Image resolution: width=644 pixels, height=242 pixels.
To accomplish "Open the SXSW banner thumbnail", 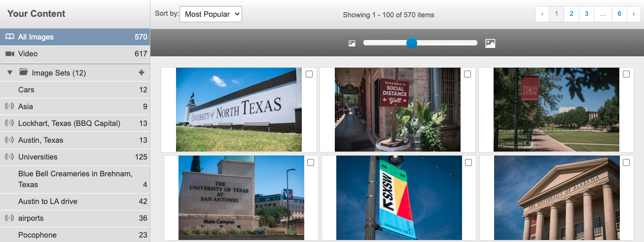I will [399, 198].
